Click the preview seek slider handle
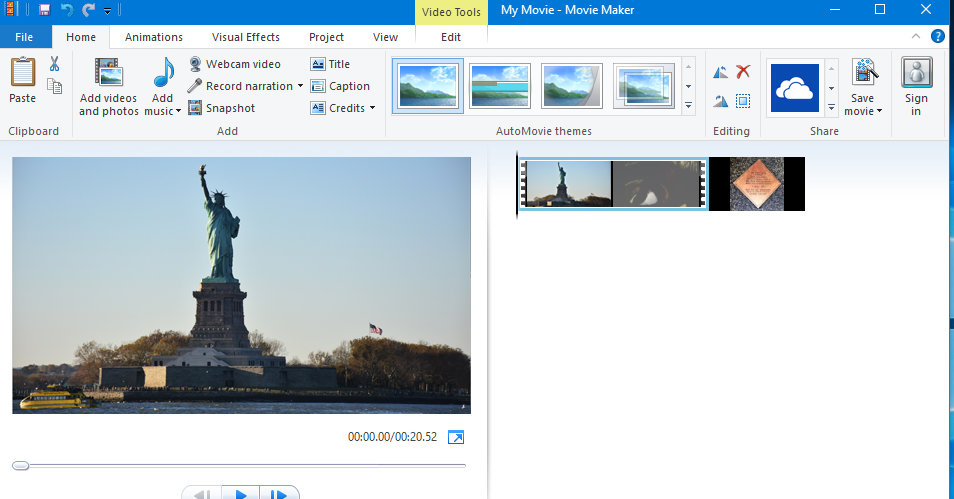 (x=21, y=466)
